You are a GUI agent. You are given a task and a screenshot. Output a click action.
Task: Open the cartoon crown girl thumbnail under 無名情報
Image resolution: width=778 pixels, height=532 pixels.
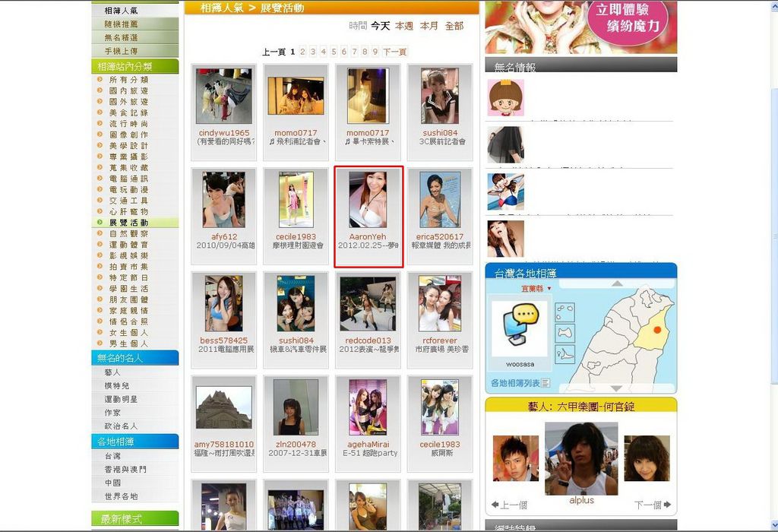point(505,98)
